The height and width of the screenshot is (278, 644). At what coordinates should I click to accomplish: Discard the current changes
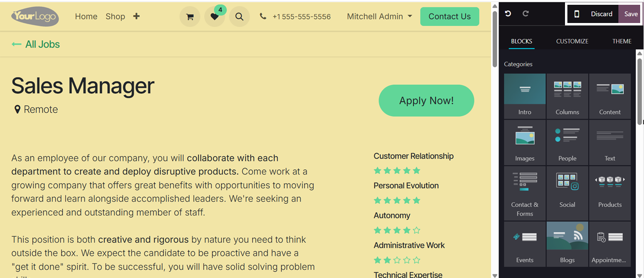[601, 14]
